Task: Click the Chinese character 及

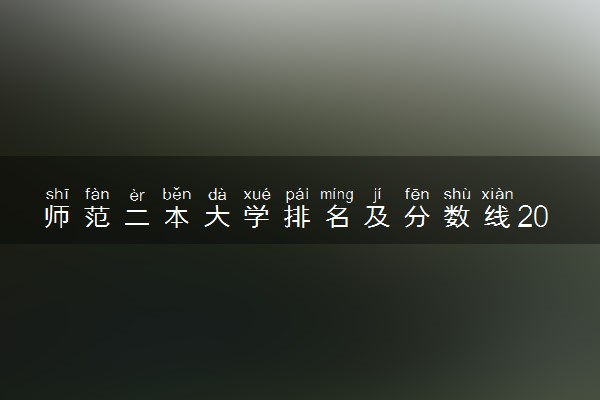Action: pyautogui.click(x=377, y=217)
